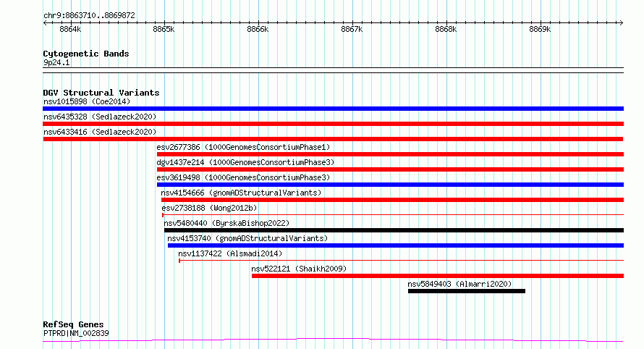Click the red esv2677386 variant bar
The image size is (644, 349).
pyautogui.click(x=390, y=154)
